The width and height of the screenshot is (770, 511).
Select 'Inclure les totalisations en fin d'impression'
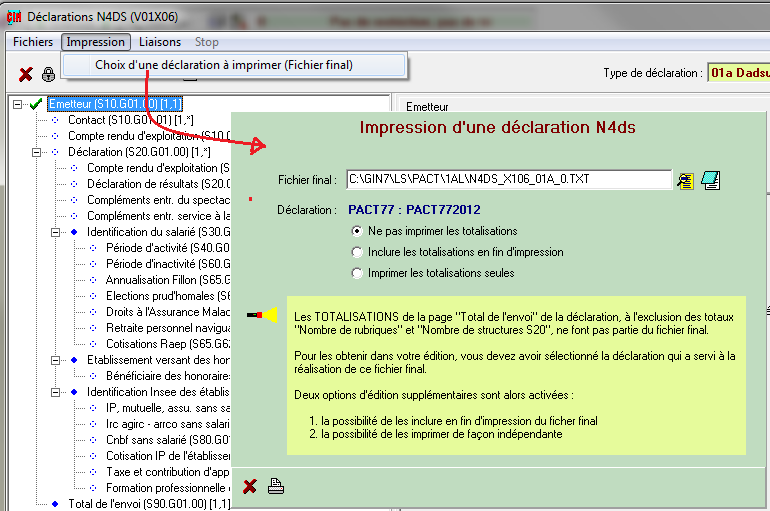click(x=357, y=252)
